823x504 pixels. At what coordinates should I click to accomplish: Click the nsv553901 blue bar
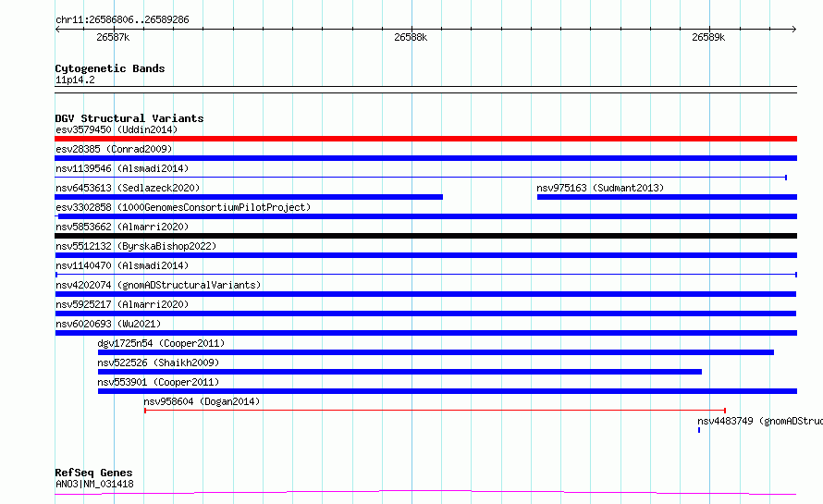point(448,391)
